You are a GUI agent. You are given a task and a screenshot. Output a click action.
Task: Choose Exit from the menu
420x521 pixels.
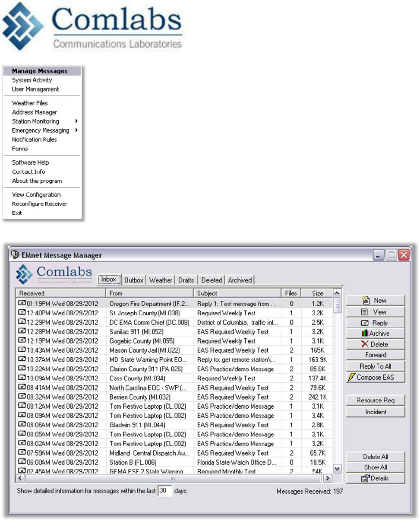tap(17, 213)
